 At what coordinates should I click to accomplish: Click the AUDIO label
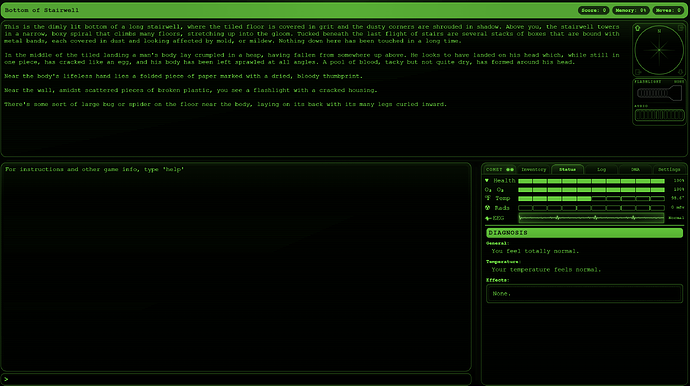click(641, 106)
